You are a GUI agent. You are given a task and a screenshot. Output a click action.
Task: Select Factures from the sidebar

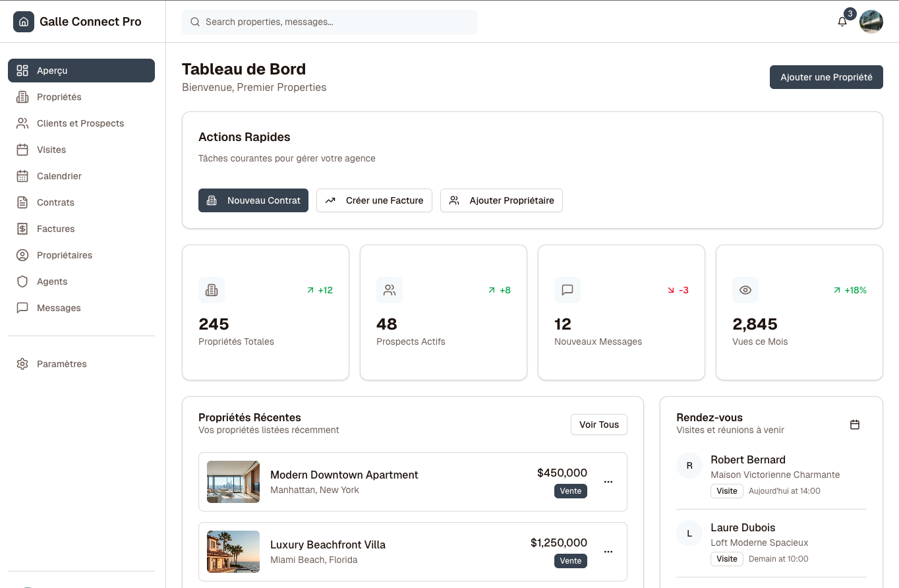click(x=56, y=229)
